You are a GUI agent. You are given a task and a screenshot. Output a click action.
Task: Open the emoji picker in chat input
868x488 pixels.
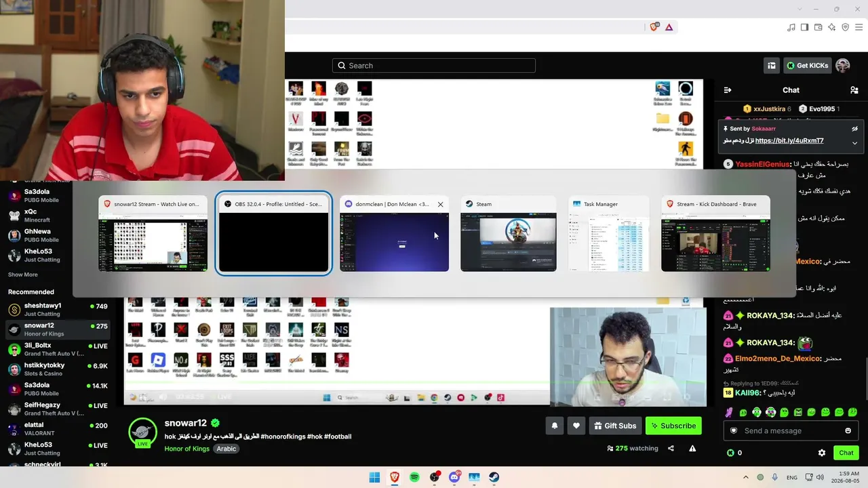pyautogui.click(x=848, y=430)
